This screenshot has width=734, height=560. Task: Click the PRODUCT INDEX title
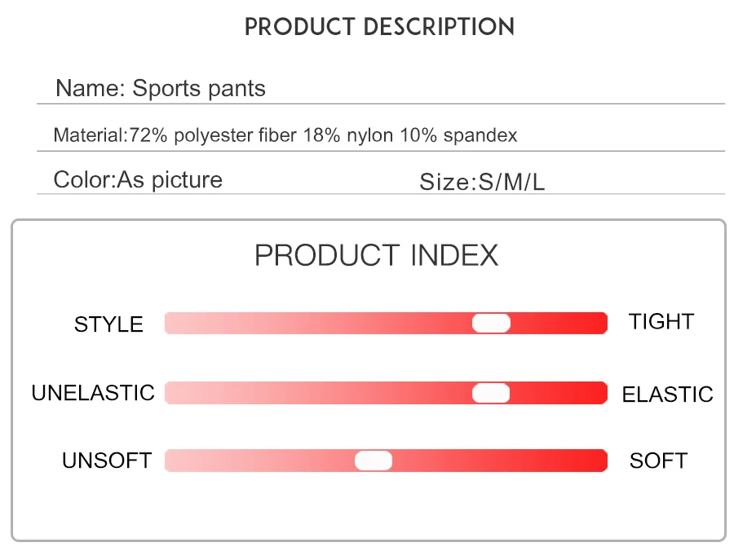coord(376,255)
